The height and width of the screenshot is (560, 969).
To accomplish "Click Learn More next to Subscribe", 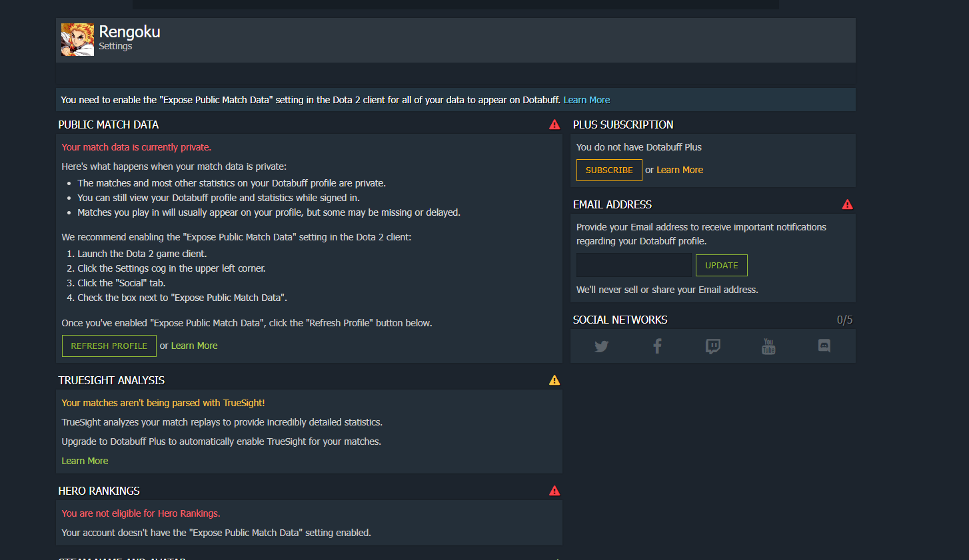I will 679,170.
